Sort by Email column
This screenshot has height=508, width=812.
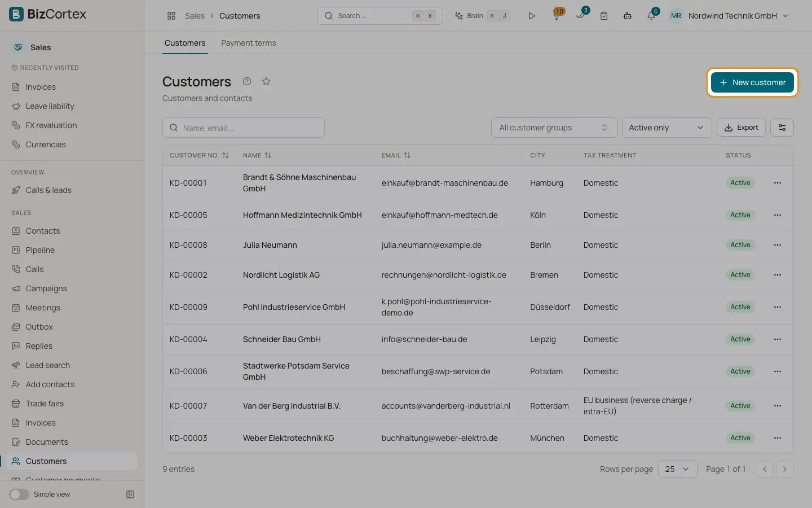click(396, 155)
